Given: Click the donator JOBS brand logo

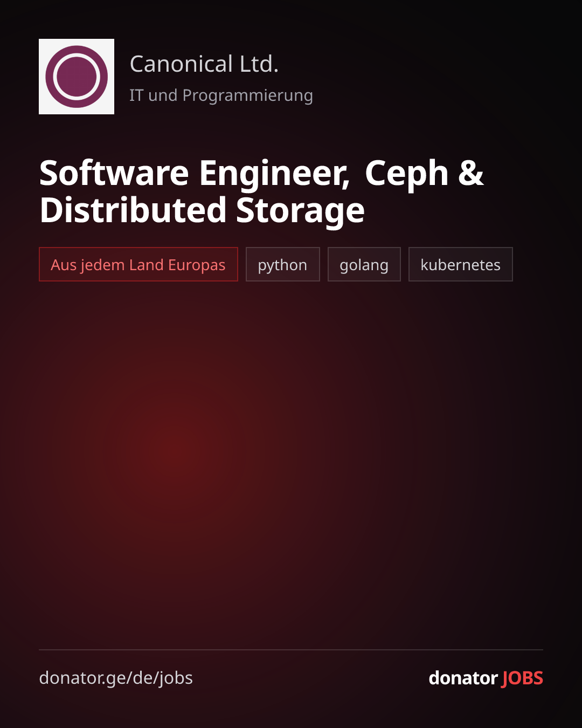Looking at the screenshot, I should click(486, 678).
